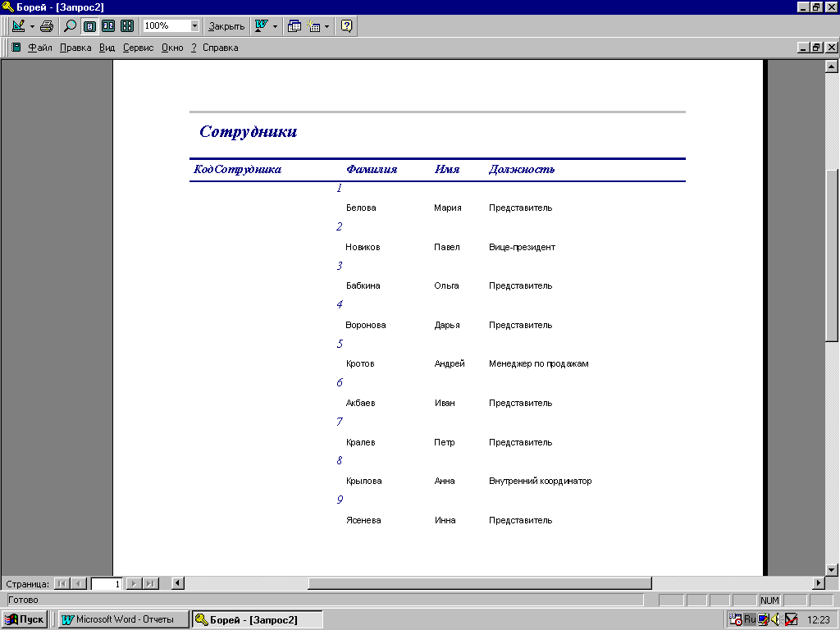Go to previous page navigation button
The image size is (840, 630).
pos(79,583)
